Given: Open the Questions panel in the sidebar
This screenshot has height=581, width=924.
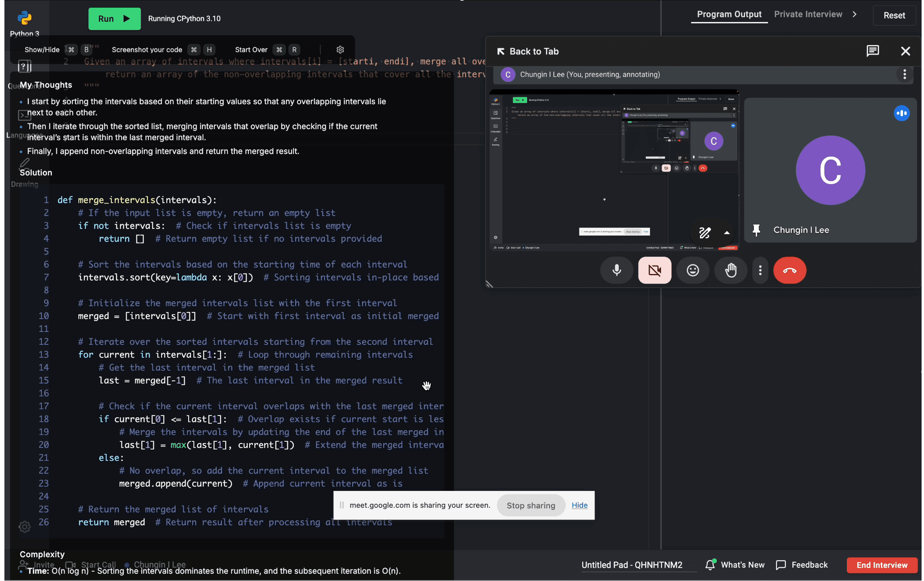Looking at the screenshot, I should [24, 67].
